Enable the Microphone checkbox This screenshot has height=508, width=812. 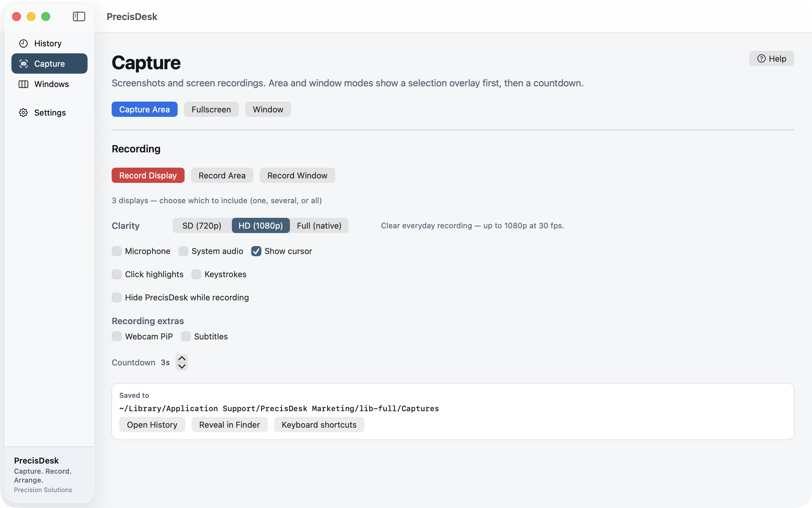(x=116, y=251)
